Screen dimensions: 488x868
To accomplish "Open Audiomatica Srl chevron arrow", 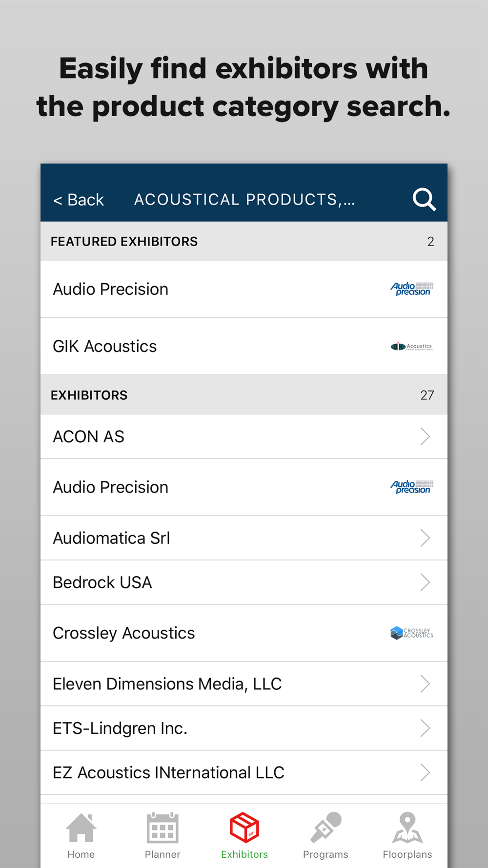I will tap(425, 538).
